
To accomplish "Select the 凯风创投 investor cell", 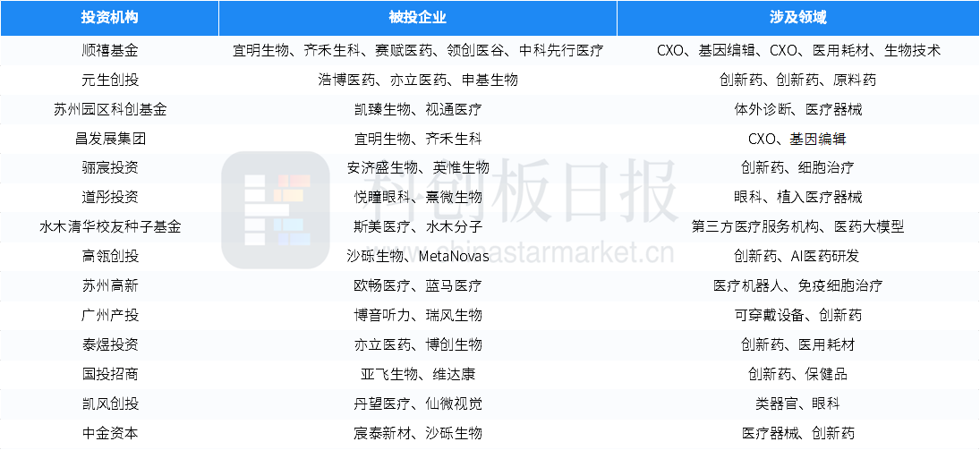I will 109,403.
